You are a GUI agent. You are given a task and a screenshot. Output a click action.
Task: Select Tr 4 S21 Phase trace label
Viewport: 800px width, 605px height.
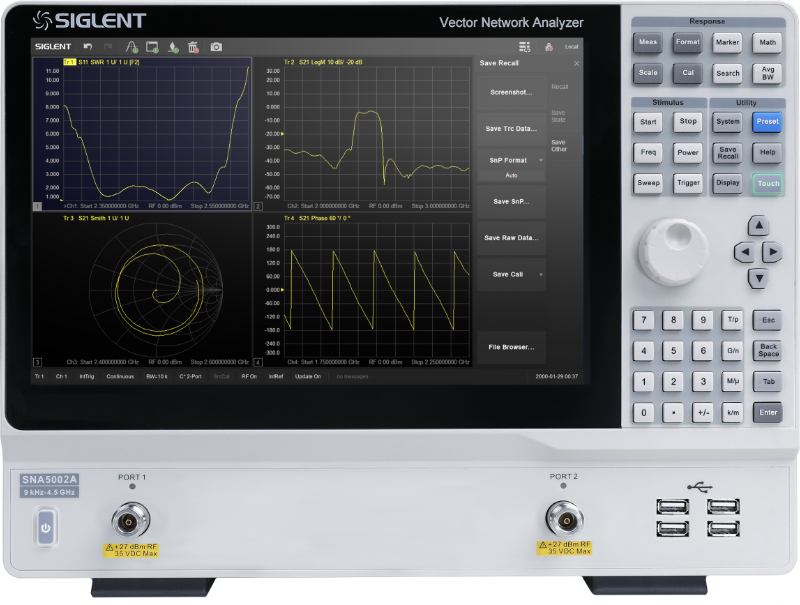click(317, 218)
